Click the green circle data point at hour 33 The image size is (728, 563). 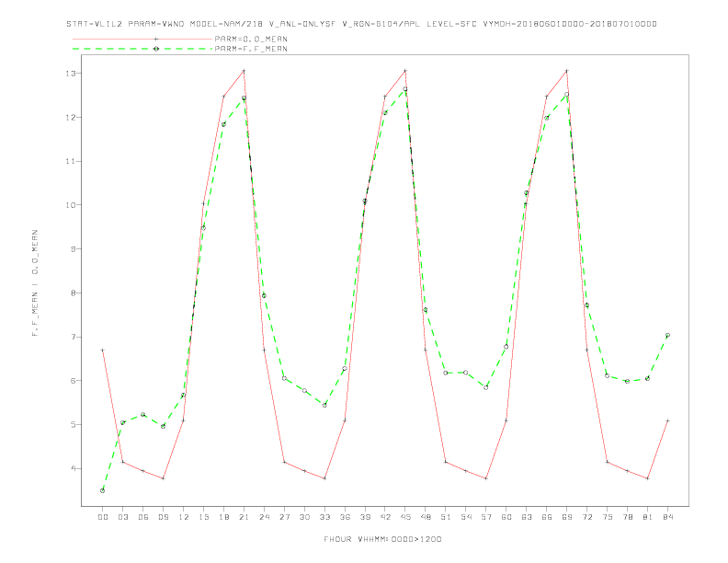[324, 405]
